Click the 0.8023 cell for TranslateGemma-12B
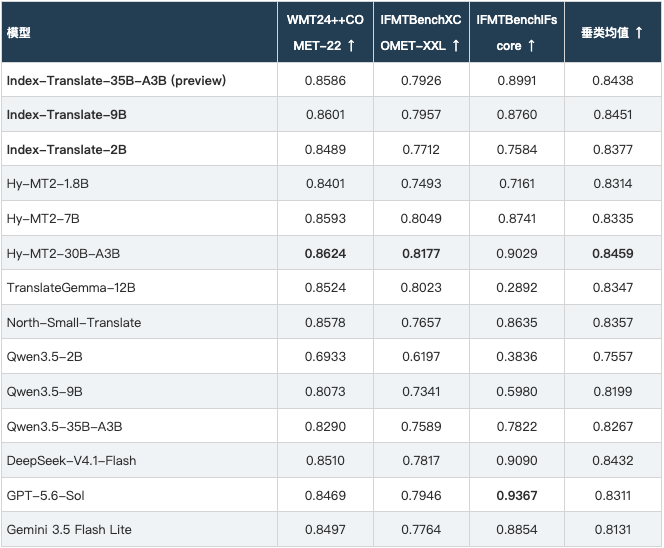The image size is (664, 548). pos(421,288)
